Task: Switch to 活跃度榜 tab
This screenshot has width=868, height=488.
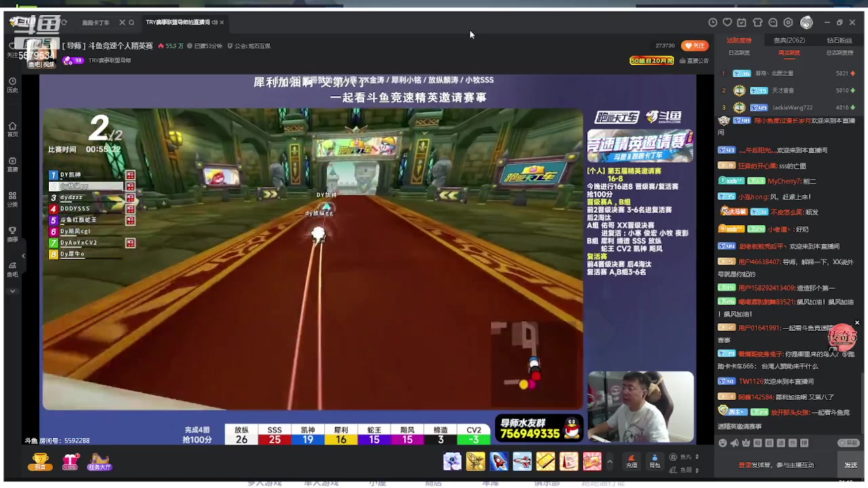Action: pyautogui.click(x=739, y=41)
